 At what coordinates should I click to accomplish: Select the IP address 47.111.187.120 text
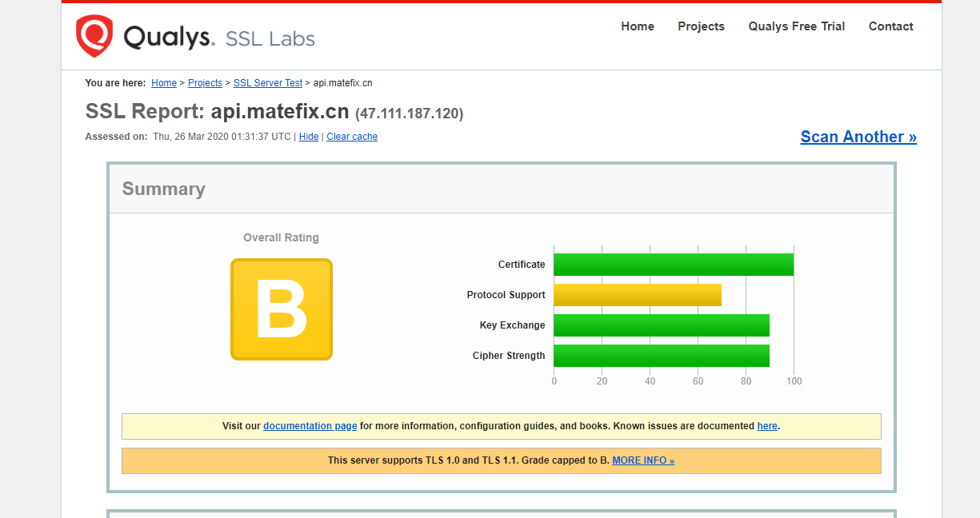pos(410,114)
